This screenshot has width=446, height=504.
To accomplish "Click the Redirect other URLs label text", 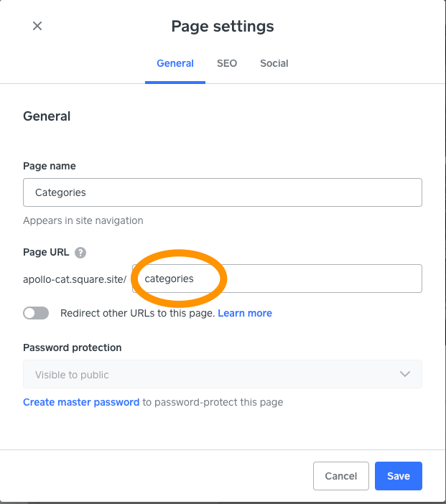I will 137,313.
